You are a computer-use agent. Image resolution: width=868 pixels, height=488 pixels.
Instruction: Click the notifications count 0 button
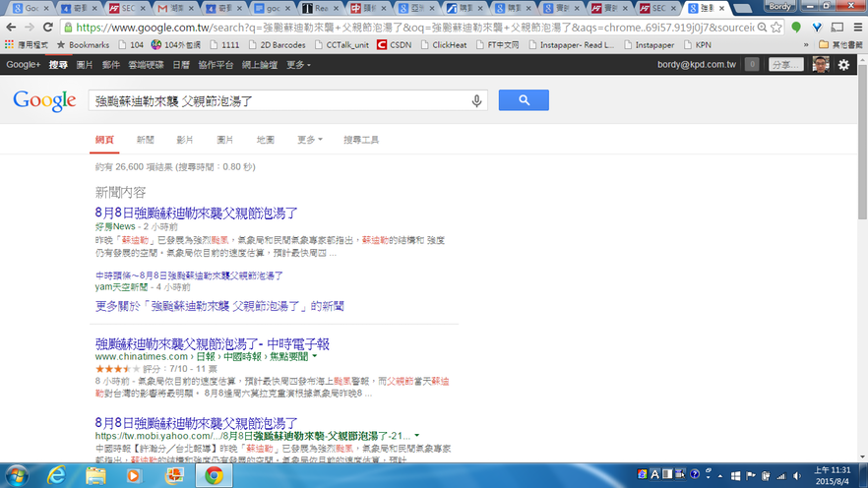point(752,65)
